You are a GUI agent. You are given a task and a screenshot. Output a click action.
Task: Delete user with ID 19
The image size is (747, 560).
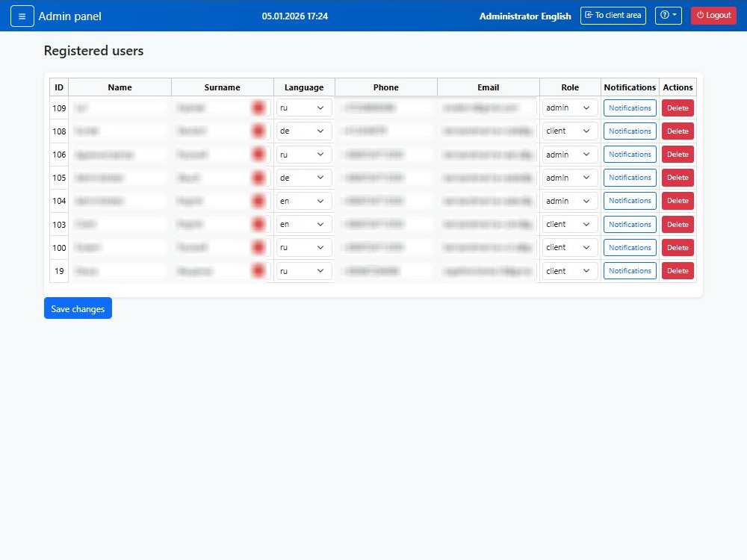tap(678, 270)
